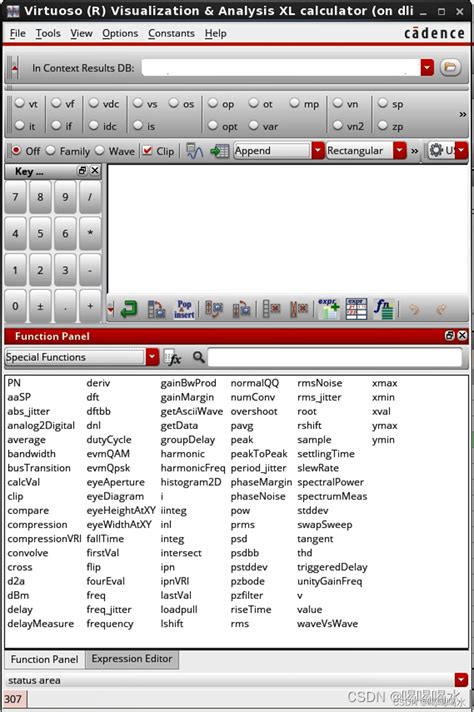Screen dimensions: 474x712
Task: Open the Constants menu
Action: 171,33
